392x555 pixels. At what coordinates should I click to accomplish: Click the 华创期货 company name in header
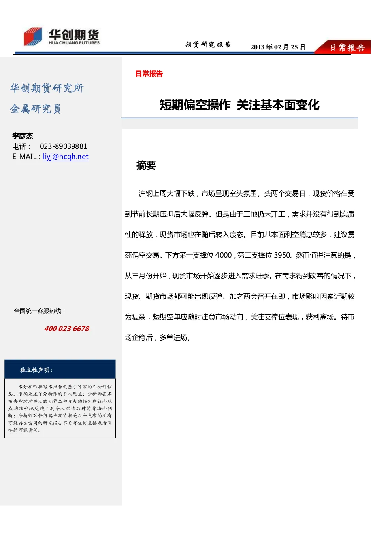(x=74, y=34)
